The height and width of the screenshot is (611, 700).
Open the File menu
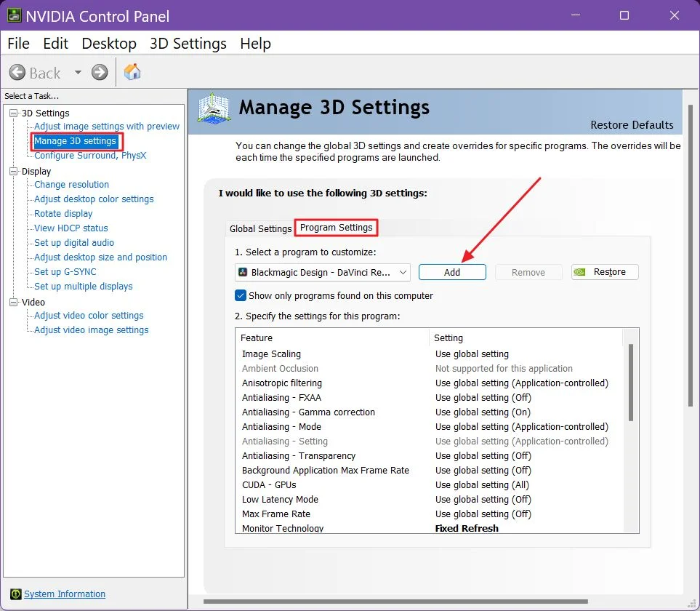tap(18, 44)
